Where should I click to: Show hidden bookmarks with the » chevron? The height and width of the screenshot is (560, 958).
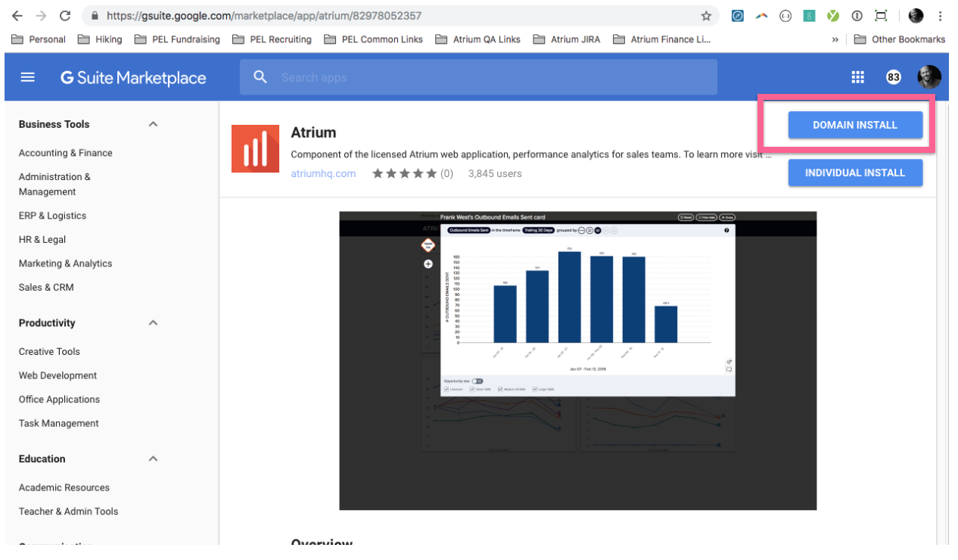point(835,39)
